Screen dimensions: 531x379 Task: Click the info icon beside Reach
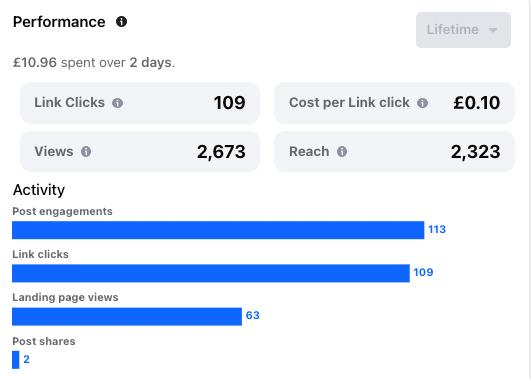[x=342, y=151]
